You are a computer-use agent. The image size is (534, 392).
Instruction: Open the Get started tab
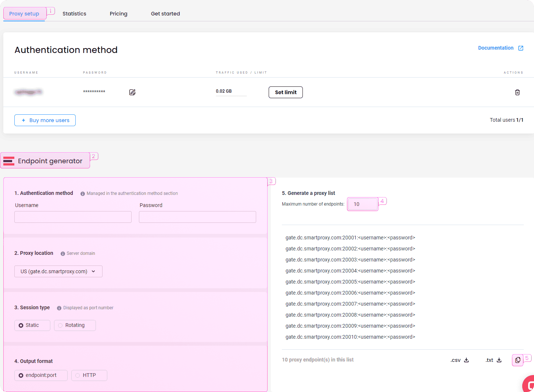point(165,14)
